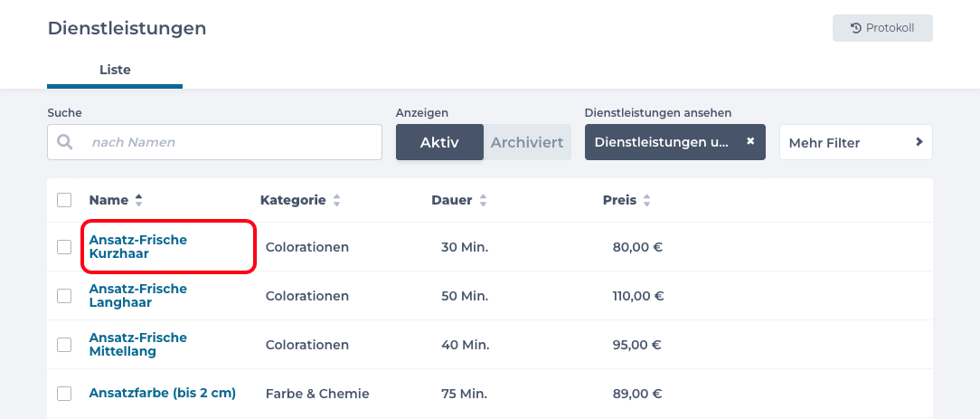Show Archiviert services
The height and width of the screenshot is (419, 980).
(x=527, y=142)
